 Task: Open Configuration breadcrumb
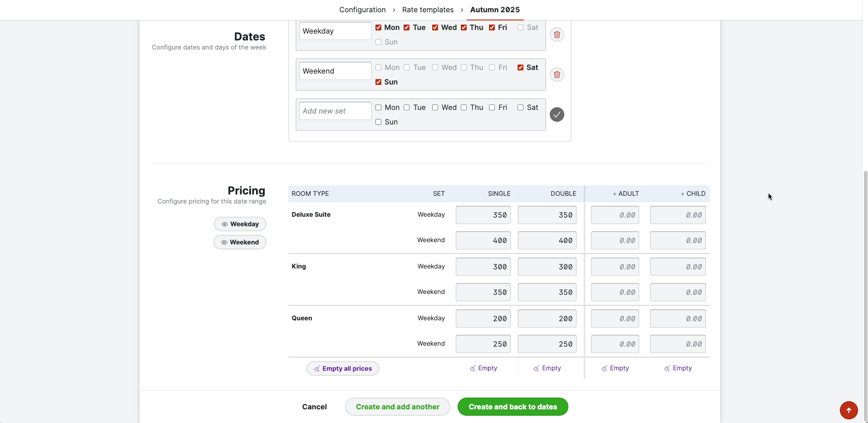[362, 10]
